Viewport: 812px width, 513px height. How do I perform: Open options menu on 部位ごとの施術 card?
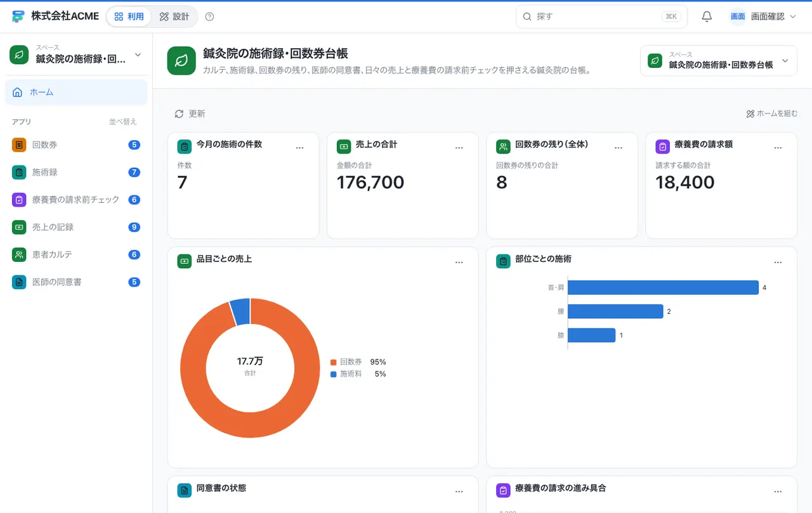(778, 262)
